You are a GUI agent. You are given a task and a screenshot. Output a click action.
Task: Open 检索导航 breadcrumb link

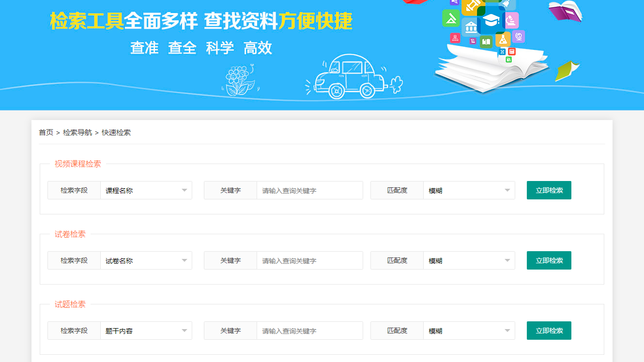click(x=77, y=133)
